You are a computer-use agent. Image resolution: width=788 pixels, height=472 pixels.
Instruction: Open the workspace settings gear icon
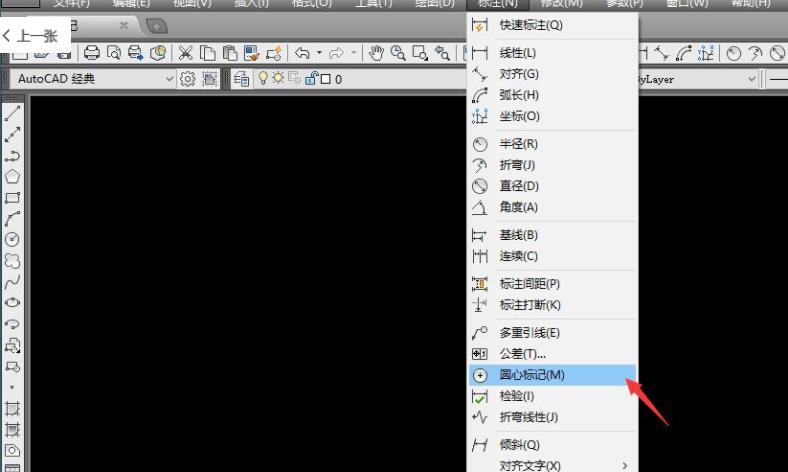click(x=187, y=79)
